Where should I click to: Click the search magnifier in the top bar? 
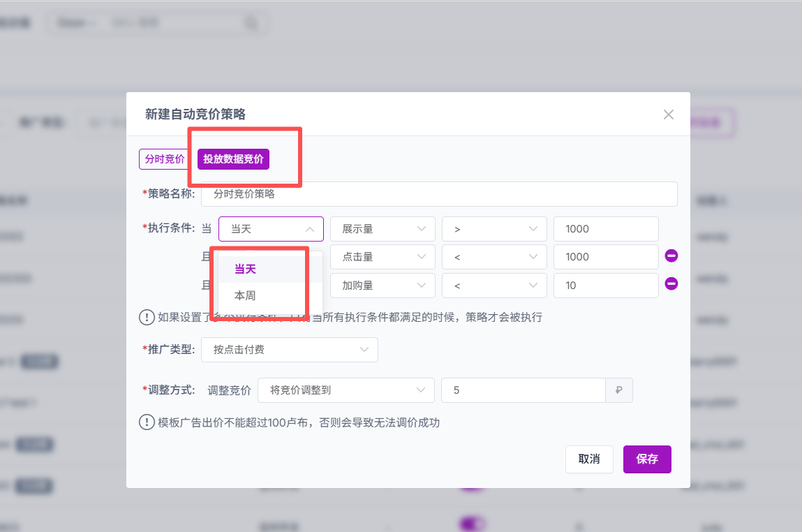(x=251, y=23)
